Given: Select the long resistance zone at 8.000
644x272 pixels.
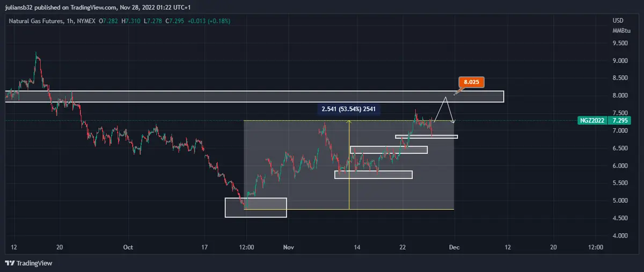Looking at the screenshot, I should coord(254,96).
